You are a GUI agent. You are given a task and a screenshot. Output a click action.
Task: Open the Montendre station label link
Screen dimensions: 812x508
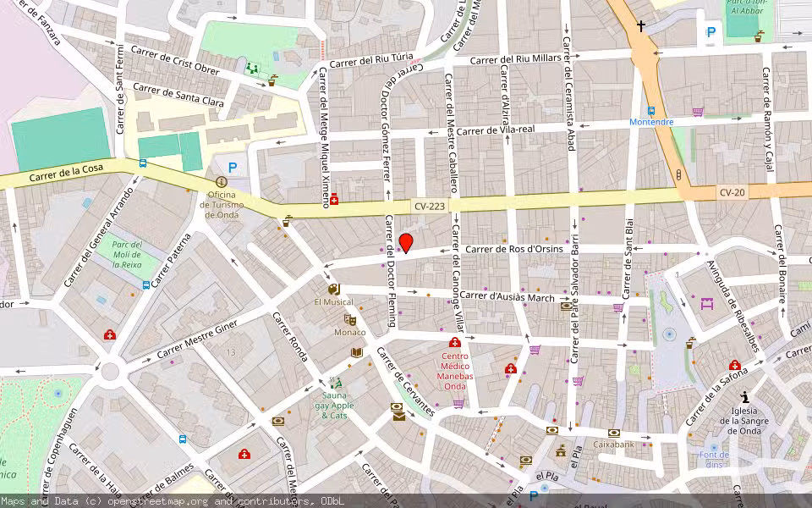click(651, 122)
